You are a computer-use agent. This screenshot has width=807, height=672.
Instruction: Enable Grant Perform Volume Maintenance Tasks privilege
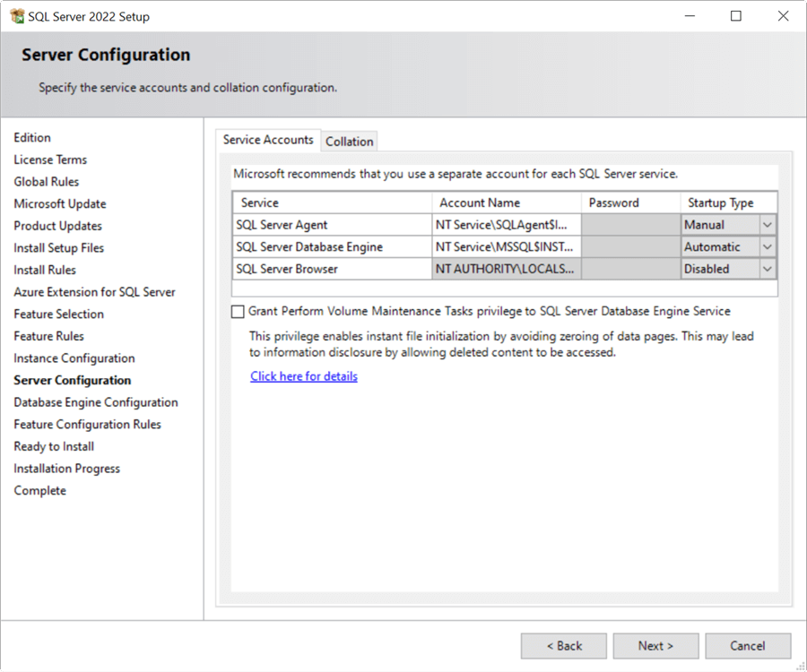click(x=238, y=311)
